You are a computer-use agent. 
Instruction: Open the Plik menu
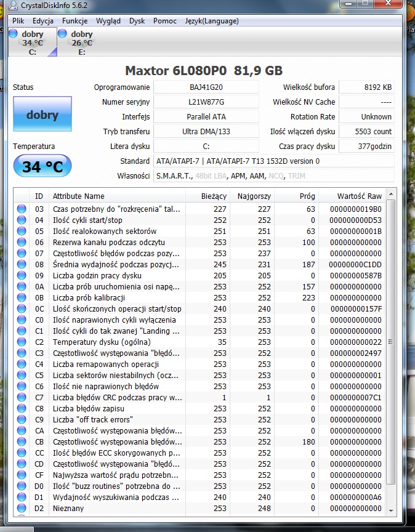(x=18, y=21)
